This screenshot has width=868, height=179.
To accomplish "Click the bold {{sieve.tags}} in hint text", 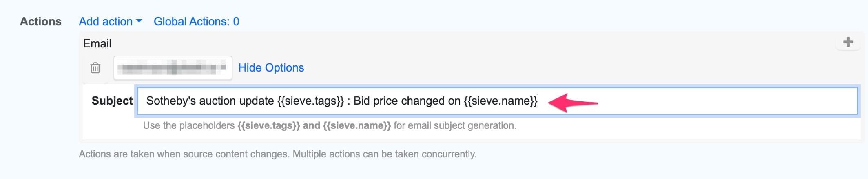I will [x=268, y=125].
